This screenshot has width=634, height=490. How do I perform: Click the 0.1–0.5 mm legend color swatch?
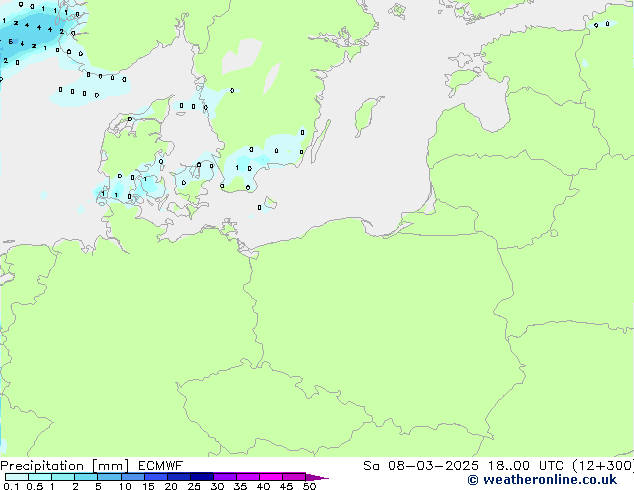(17, 477)
